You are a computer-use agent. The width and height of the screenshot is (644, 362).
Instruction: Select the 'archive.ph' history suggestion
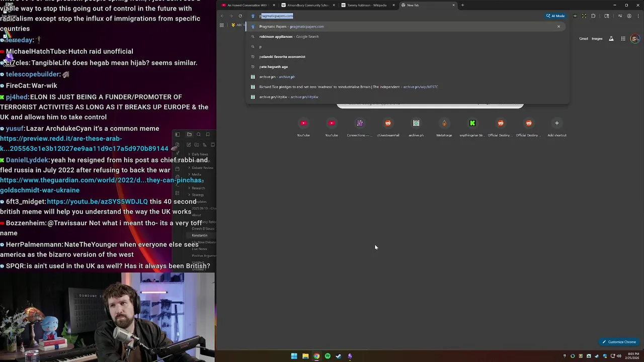(408, 76)
